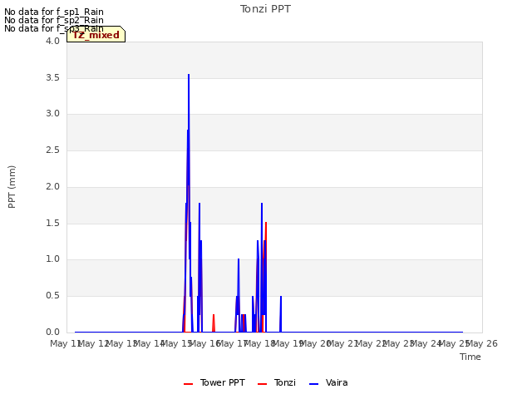Click the Time x-axis label

470,357
